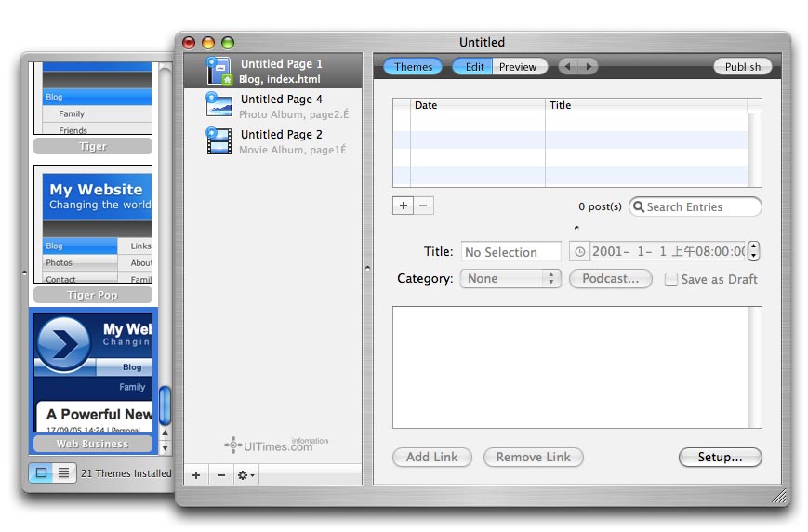The width and height of the screenshot is (808, 532).
Task: Click the movie album icon for Untitled Page 2
Action: tap(219, 140)
